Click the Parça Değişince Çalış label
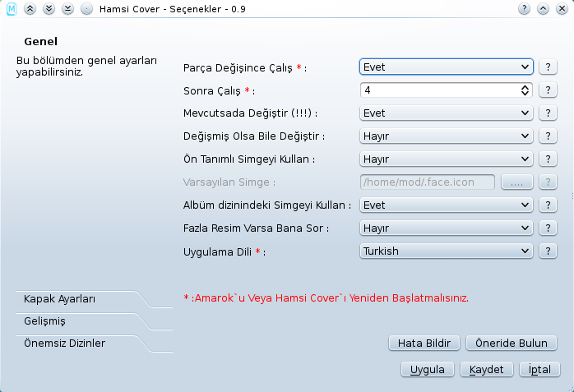This screenshot has height=392, width=574. point(245,68)
